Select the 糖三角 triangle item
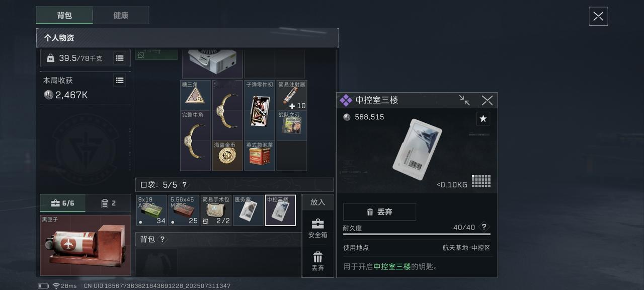The height and width of the screenshot is (290, 644). 195,95
